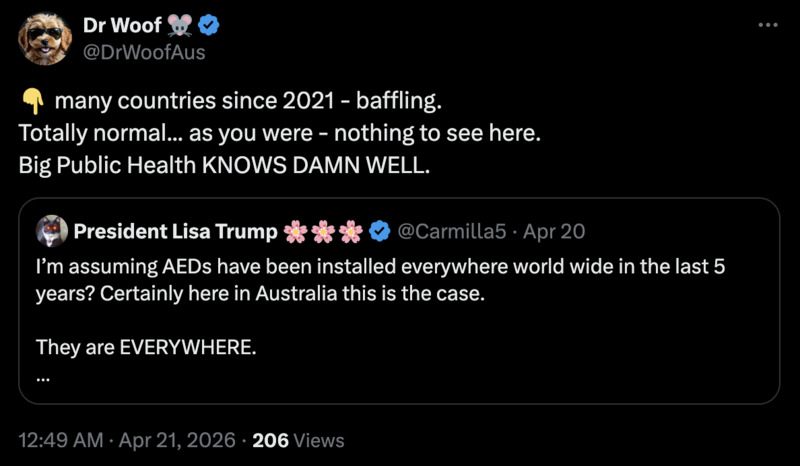Open the quoted tweet about AEDs

pos(400,282)
